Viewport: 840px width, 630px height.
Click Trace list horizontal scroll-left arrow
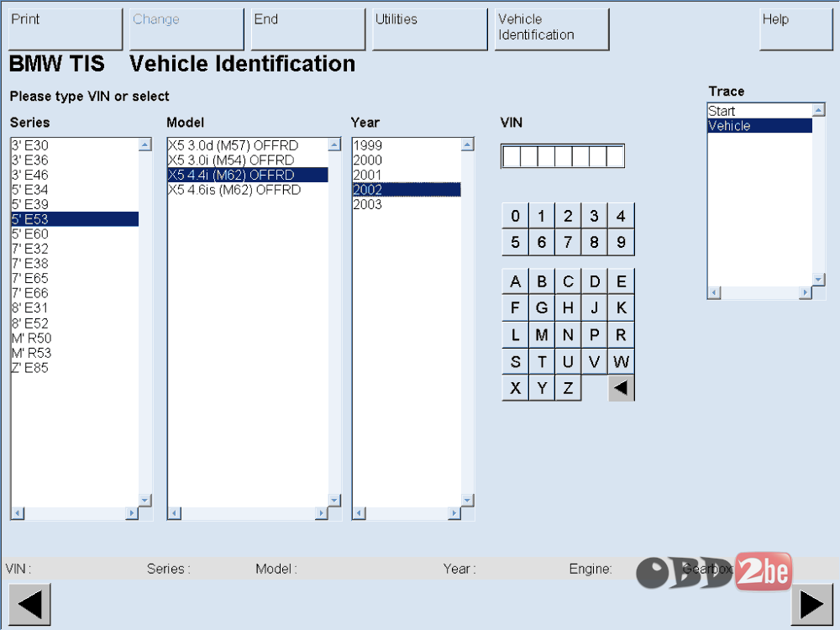pos(714,292)
